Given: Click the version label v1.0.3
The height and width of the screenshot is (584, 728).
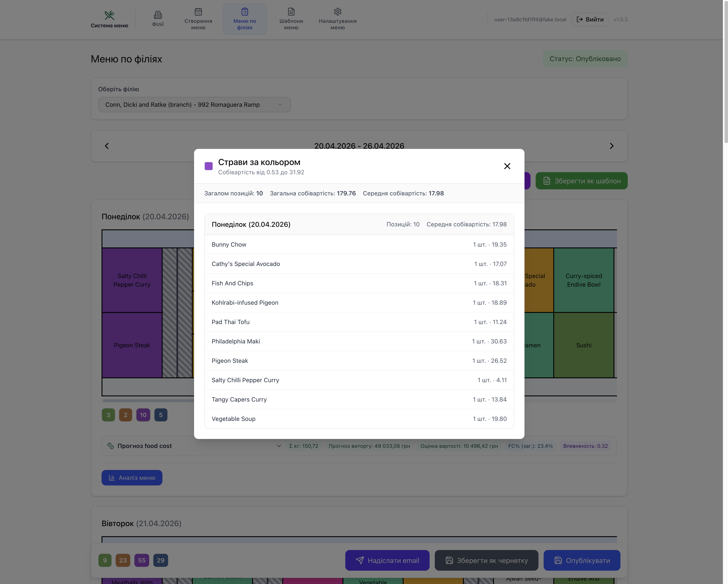Looking at the screenshot, I should tap(621, 20).
